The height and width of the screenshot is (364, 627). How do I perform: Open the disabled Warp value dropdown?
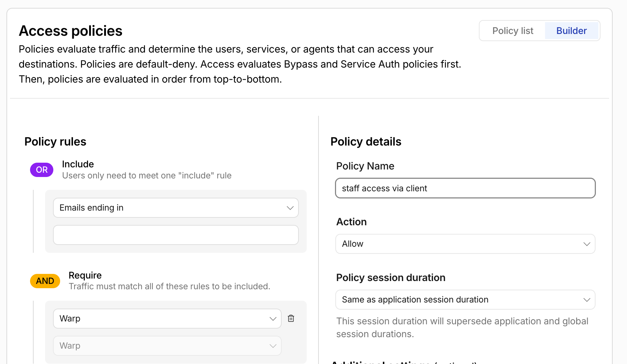[x=167, y=346]
